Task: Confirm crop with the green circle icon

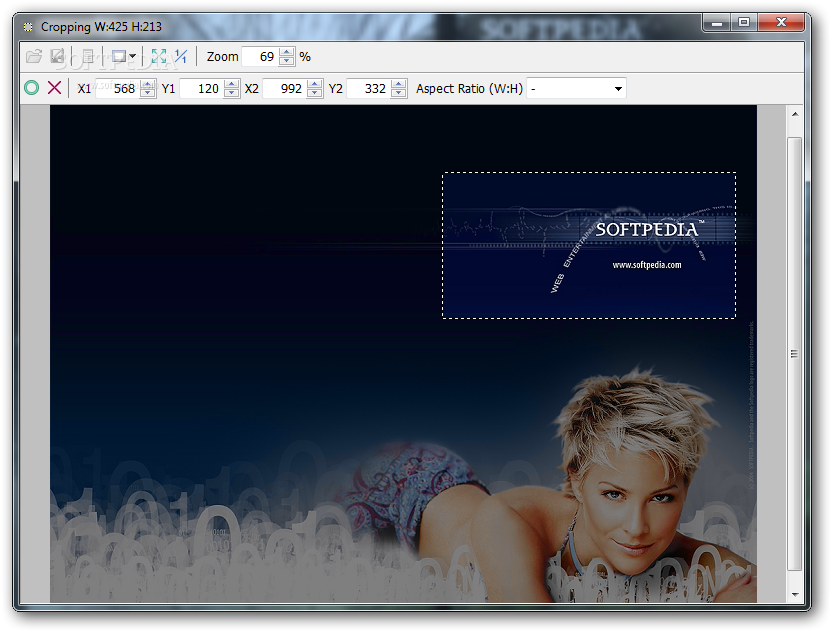Action: pos(32,88)
